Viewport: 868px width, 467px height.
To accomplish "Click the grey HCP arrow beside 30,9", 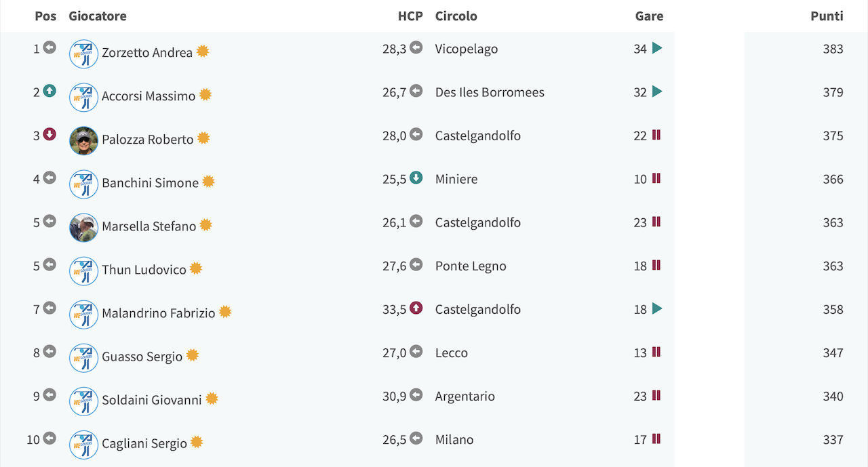I will coord(416,394).
